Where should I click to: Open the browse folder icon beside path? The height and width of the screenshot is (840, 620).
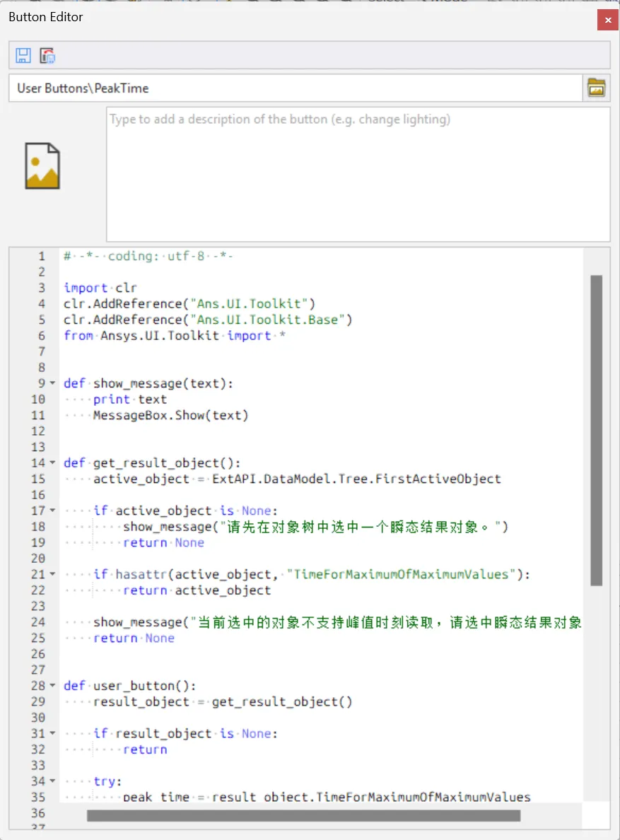597,88
